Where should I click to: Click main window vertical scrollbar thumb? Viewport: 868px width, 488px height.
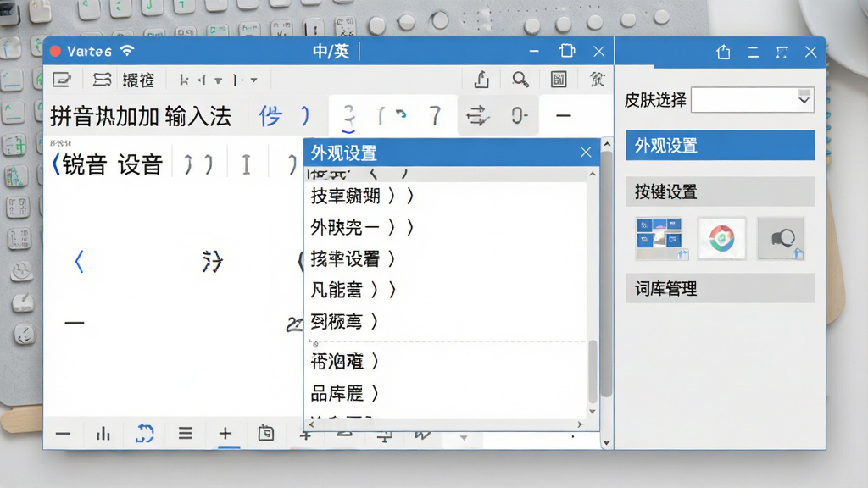[607, 274]
